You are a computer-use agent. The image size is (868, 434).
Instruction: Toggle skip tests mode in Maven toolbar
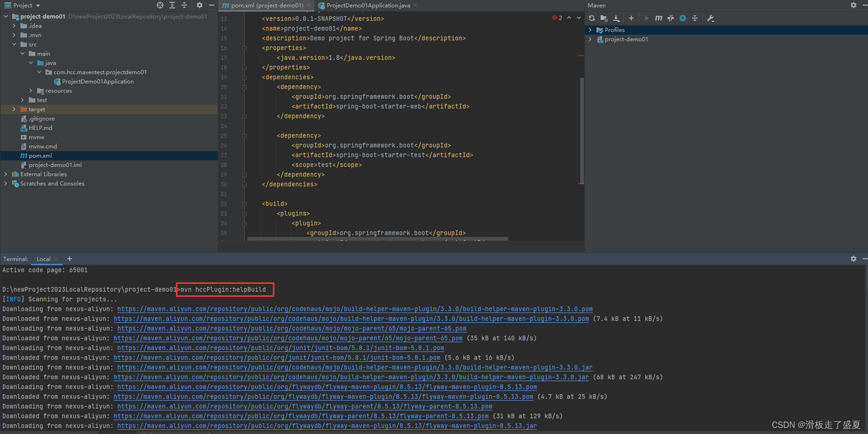[x=671, y=18]
